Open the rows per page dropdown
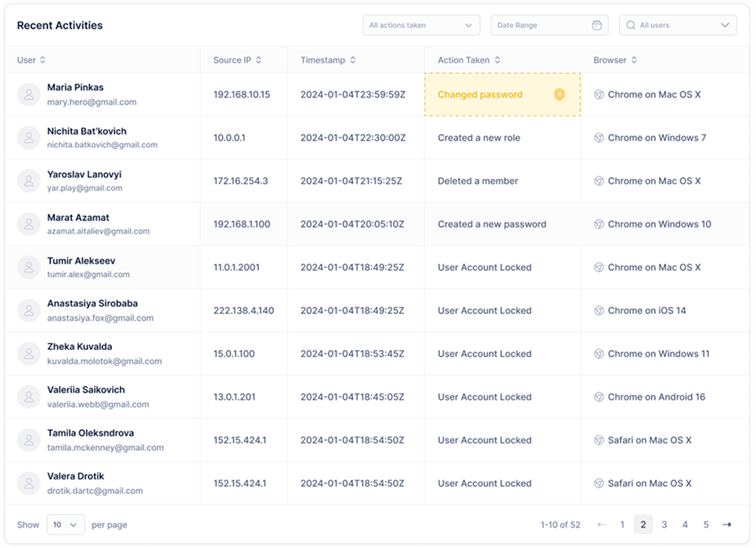 click(x=66, y=525)
